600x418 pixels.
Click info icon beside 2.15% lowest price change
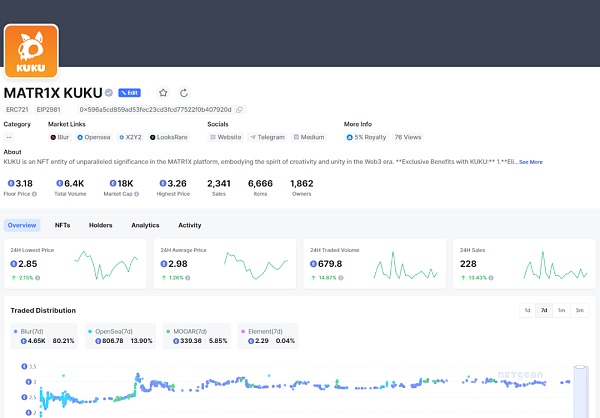(38, 278)
